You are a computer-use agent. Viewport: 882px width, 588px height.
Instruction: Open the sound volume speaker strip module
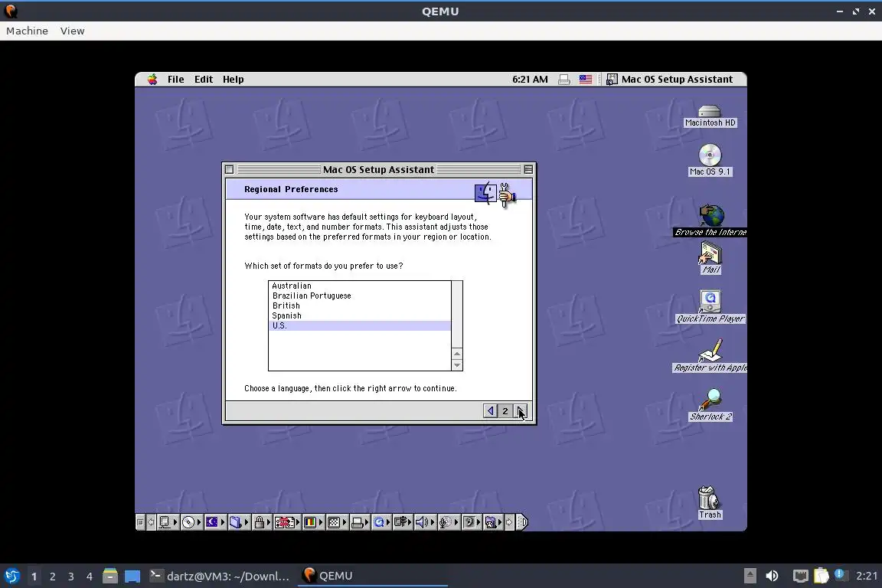pos(425,522)
